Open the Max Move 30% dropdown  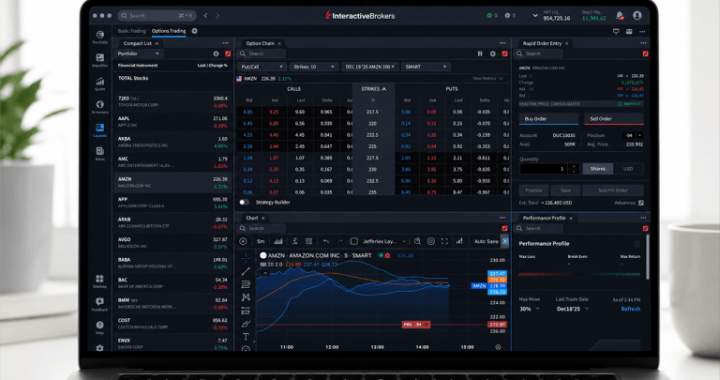[x=529, y=309]
